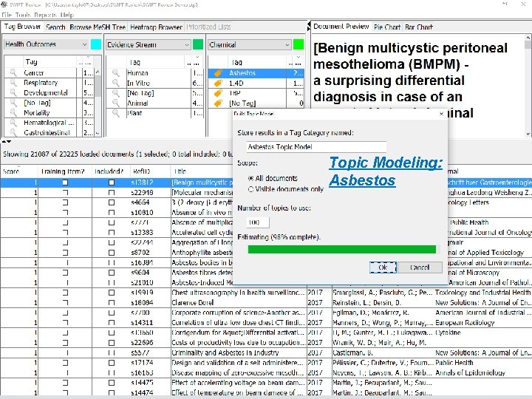
Task: Toggle Included checkbox for s13383
Action: click(112, 233)
